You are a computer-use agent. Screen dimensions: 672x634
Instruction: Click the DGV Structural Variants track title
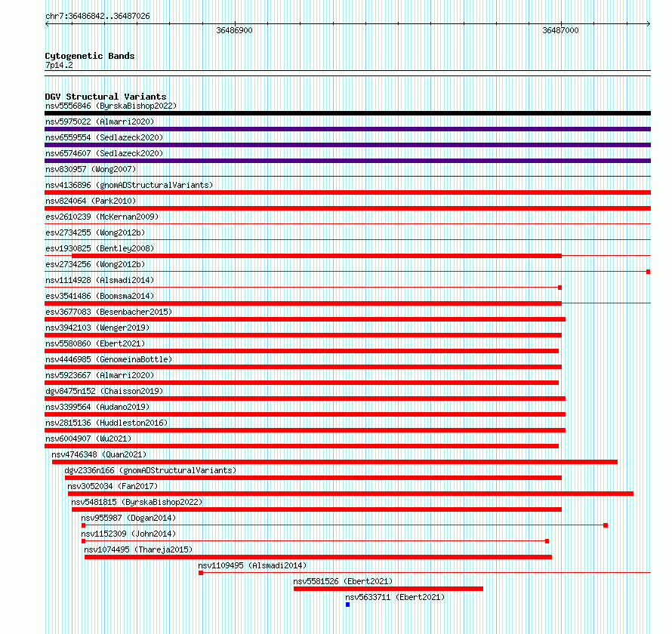tap(106, 97)
